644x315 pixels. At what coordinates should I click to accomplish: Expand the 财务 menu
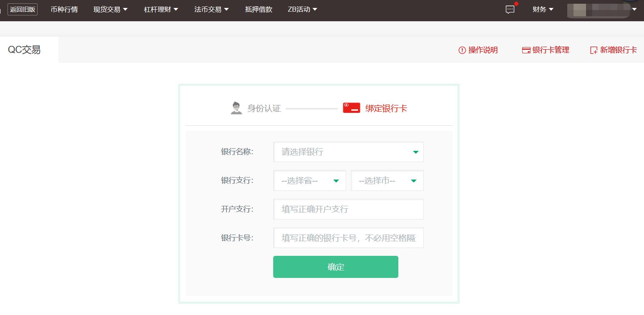pos(543,9)
